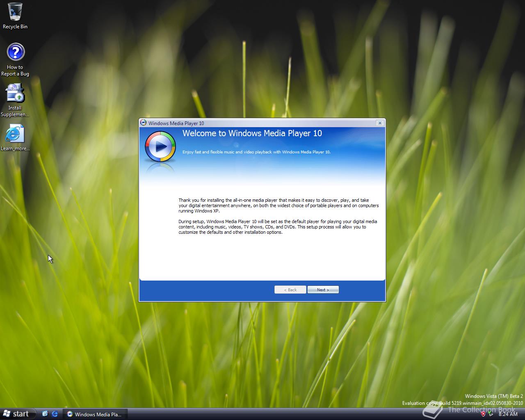Launch Internet Explorer from Quick Launch

tap(55, 414)
